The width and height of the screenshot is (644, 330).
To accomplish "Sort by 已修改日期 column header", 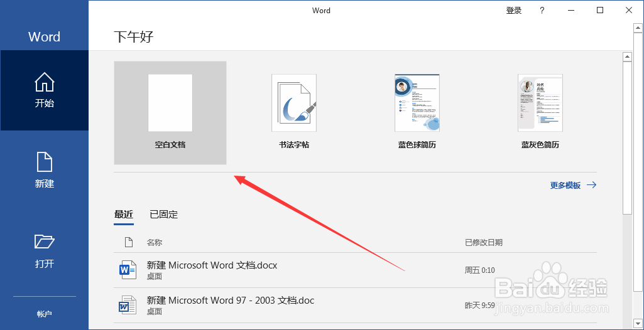I will pos(483,243).
